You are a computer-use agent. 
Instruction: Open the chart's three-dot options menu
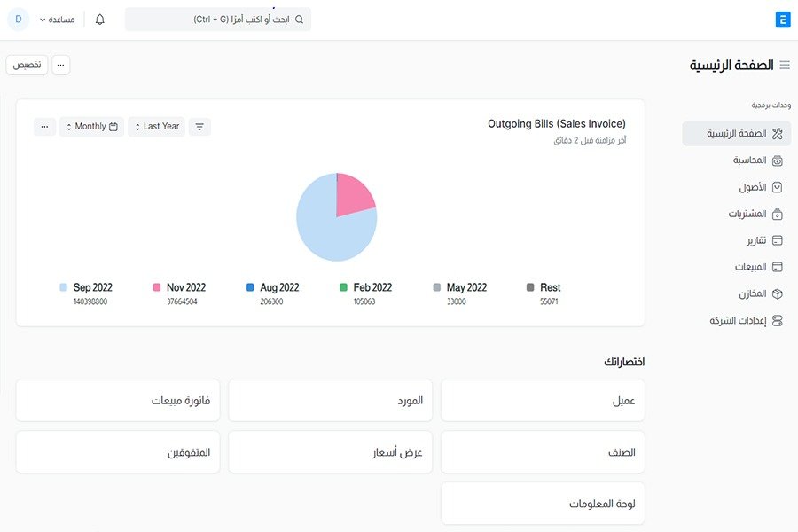pyautogui.click(x=45, y=127)
